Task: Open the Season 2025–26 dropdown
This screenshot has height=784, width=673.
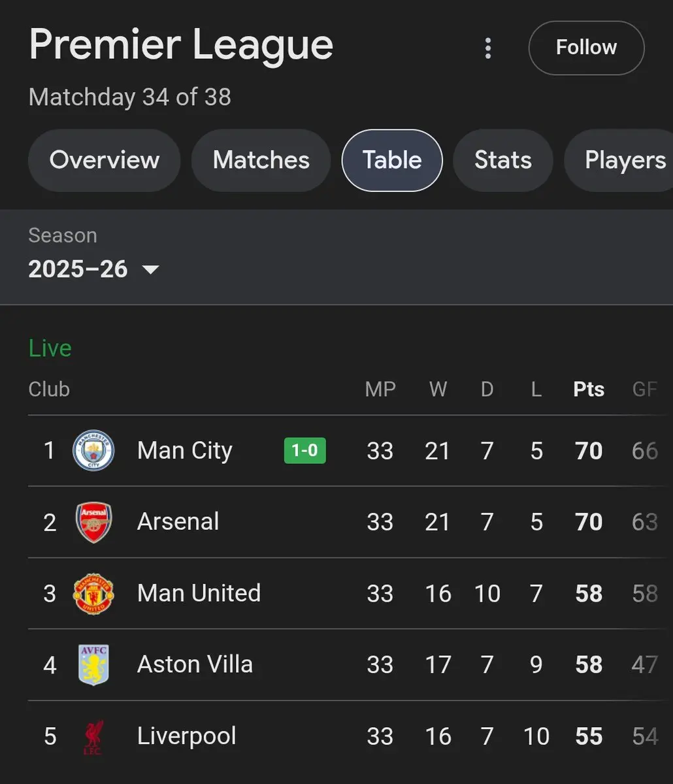Action: coord(93,269)
